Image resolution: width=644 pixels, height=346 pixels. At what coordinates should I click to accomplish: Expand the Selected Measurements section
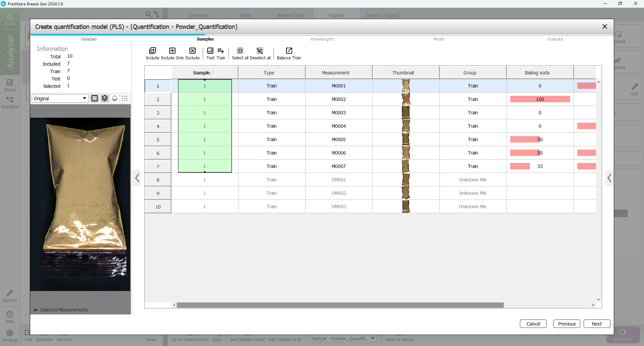36,310
